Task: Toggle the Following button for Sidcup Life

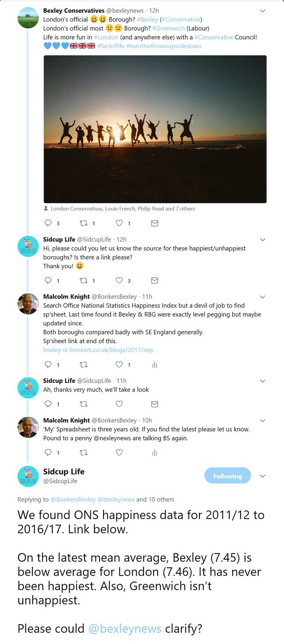Action: coord(227,476)
